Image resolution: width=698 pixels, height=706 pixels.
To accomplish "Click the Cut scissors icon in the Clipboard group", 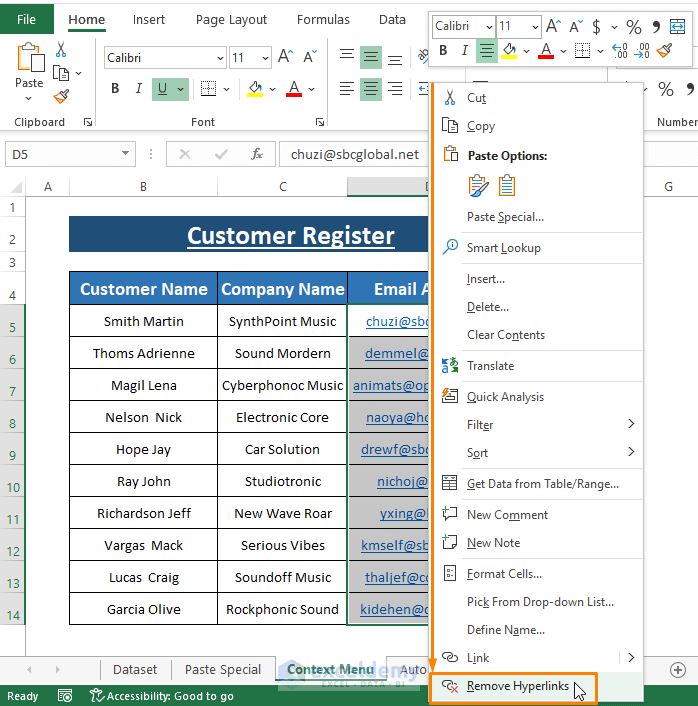I will [61, 50].
